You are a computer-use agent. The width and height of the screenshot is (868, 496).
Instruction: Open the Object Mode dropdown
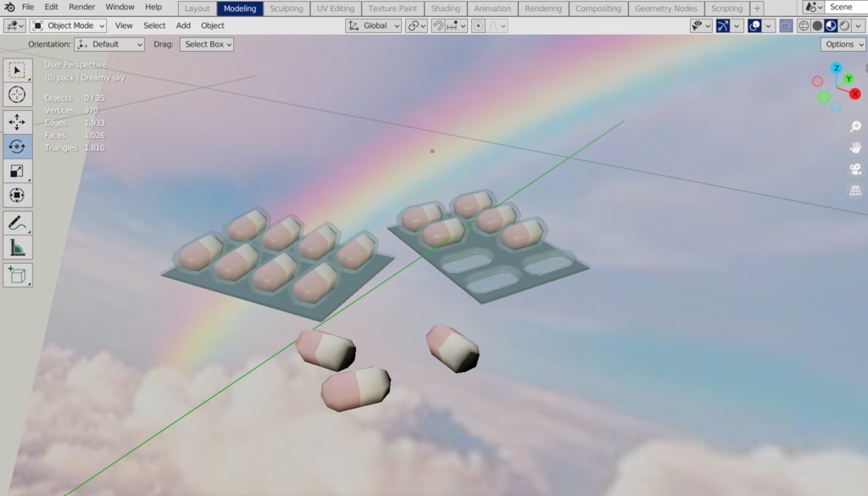(68, 25)
